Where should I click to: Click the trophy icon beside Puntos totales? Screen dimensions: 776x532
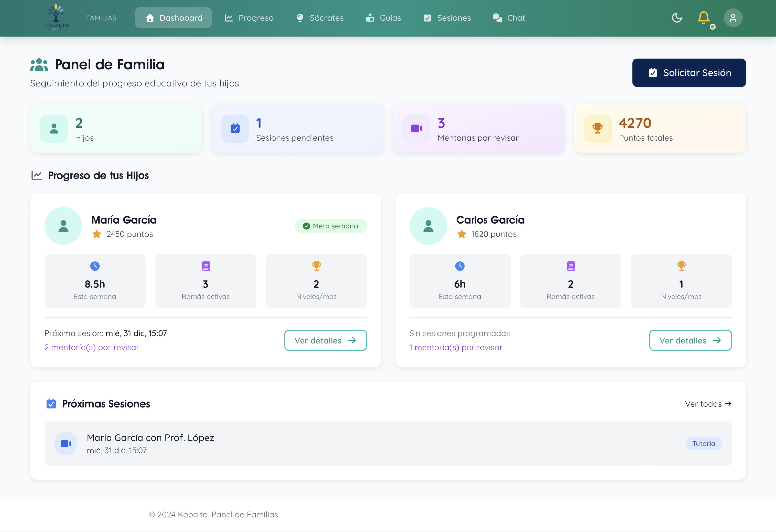597,128
